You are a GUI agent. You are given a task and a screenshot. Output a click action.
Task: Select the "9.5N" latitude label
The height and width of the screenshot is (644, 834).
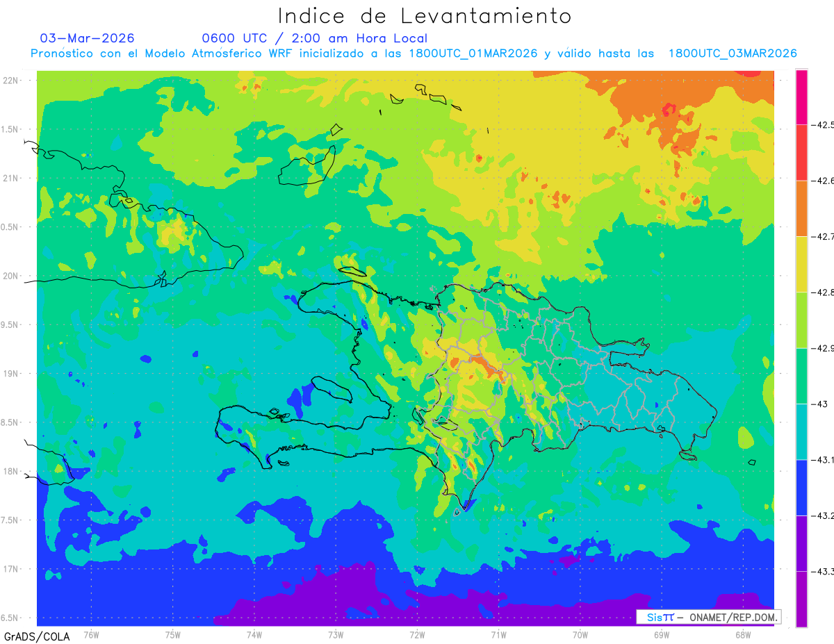click(10, 324)
